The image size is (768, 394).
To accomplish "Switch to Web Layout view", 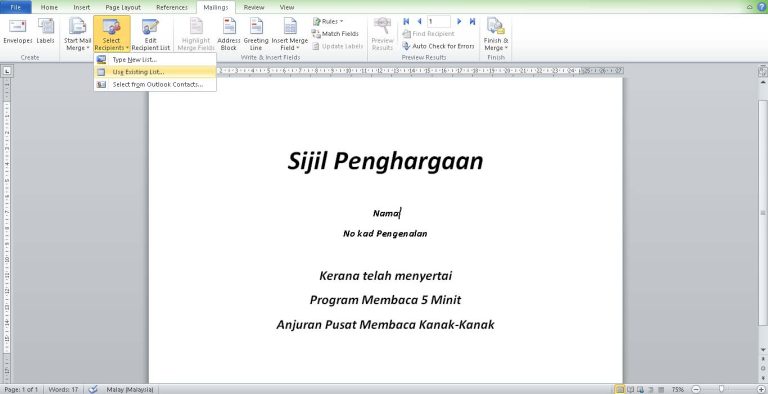I will [x=640, y=390].
